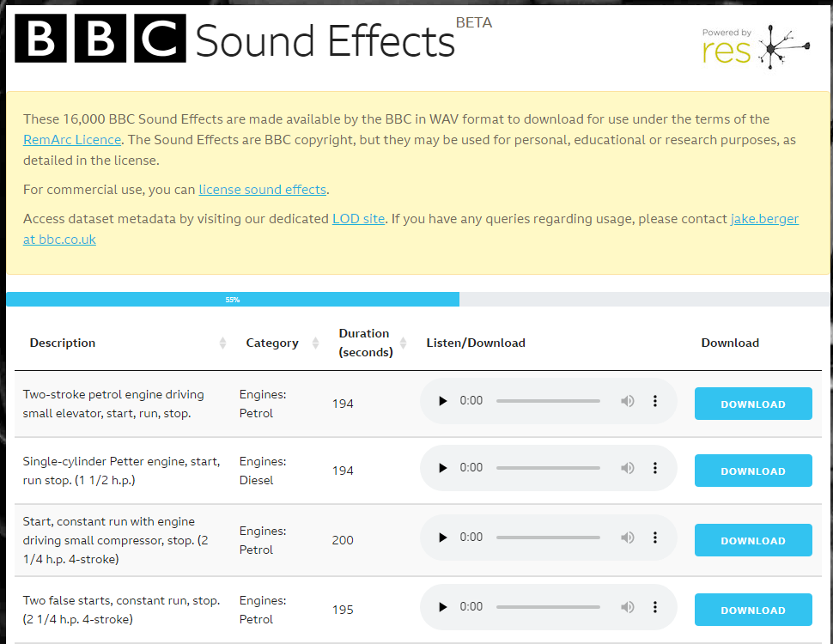Sort the table by Description
The height and width of the screenshot is (644, 833).
[222, 343]
